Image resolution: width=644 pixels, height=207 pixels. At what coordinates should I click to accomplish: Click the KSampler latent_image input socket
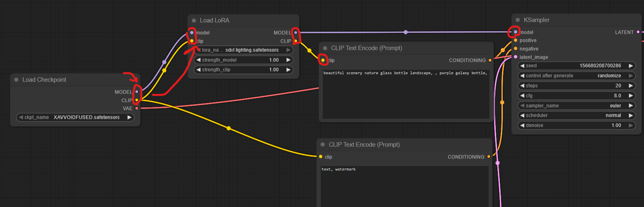(515, 57)
